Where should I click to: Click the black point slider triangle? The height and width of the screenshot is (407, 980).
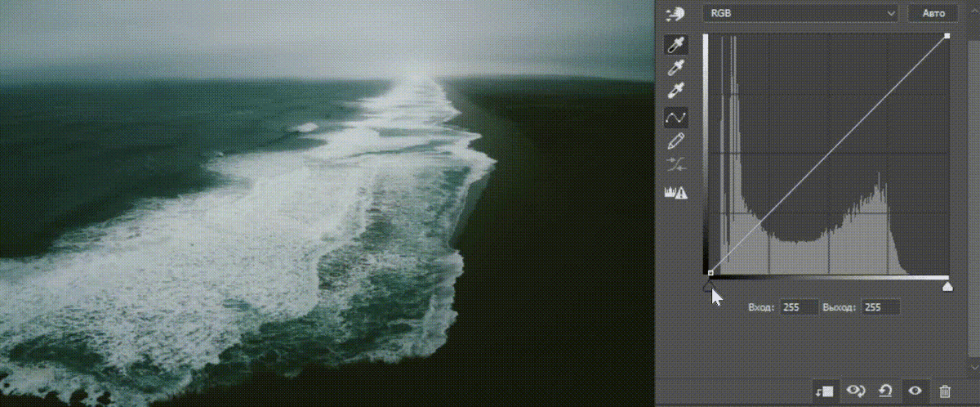[x=708, y=286]
